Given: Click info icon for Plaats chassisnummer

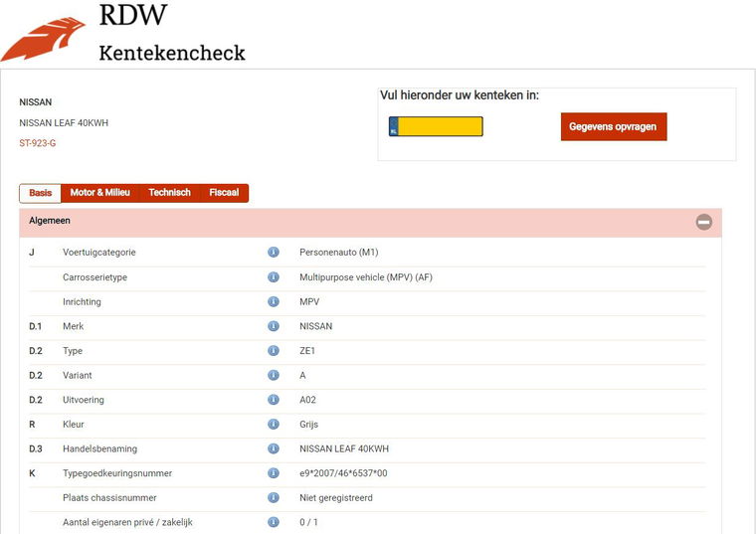Looking at the screenshot, I should point(274,498).
